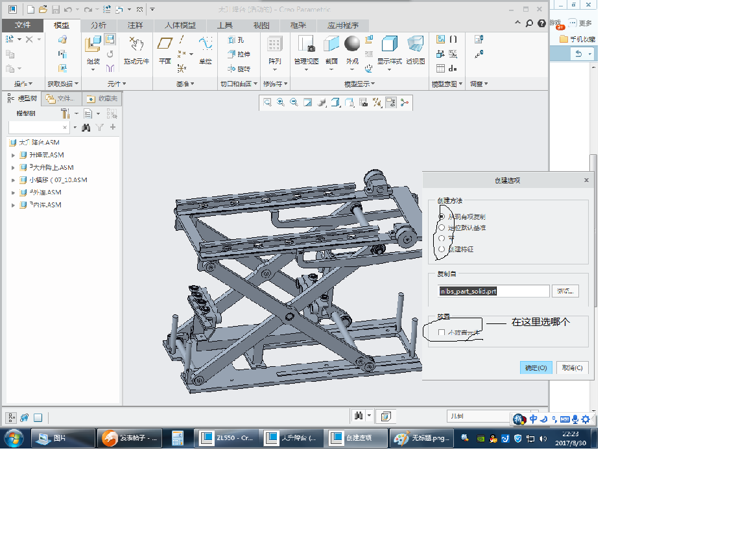The height and width of the screenshot is (560, 747).
Task: Expand 升降底.ASM tree node
Action: pos(14,156)
